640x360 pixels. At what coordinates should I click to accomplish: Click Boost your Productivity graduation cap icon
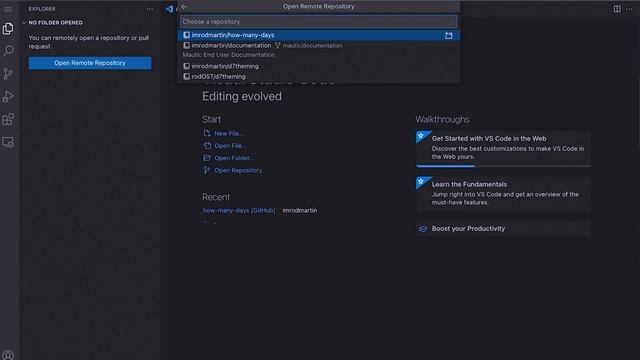point(423,229)
